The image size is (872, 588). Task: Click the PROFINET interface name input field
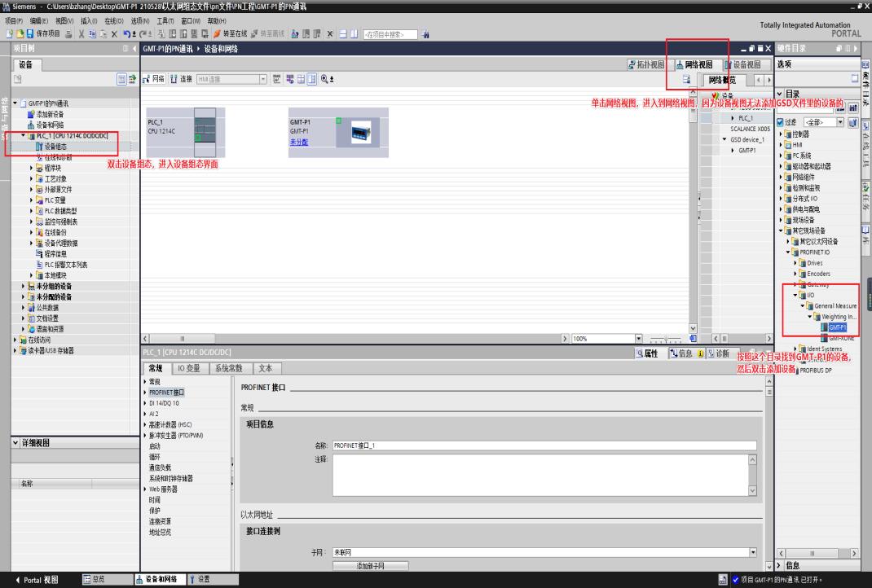tap(544, 445)
